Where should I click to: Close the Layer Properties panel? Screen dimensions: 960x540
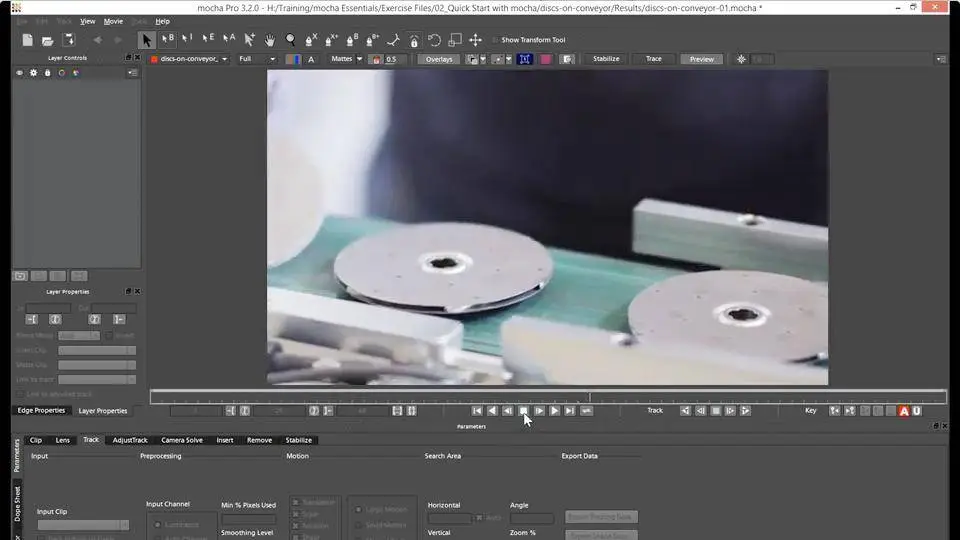(137, 291)
